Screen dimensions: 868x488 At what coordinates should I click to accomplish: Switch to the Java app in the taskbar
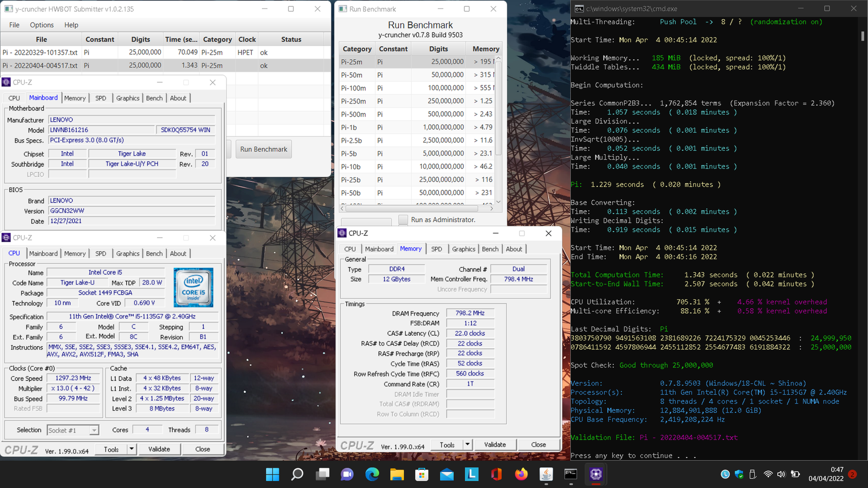tap(546, 474)
